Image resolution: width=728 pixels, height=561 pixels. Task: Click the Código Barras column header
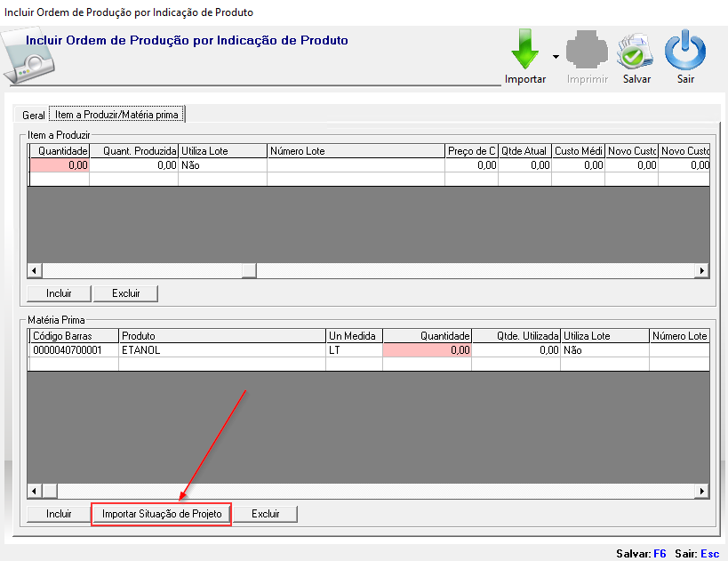coord(75,336)
